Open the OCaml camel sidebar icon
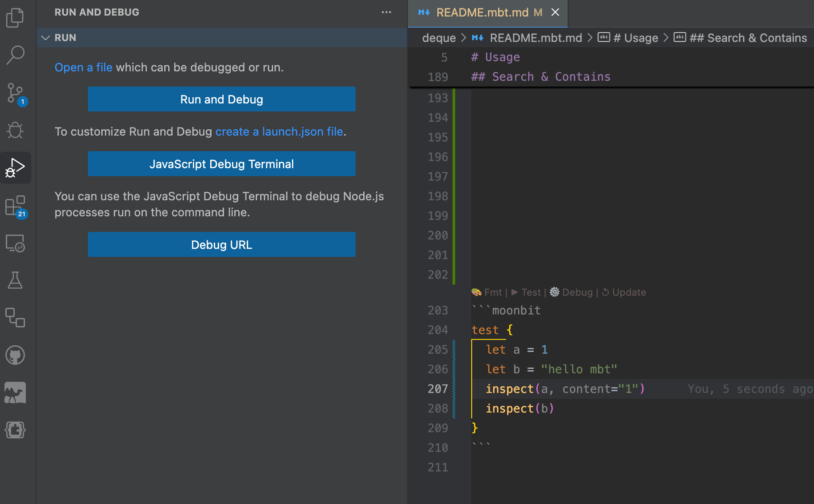The height and width of the screenshot is (504, 814). [x=16, y=392]
